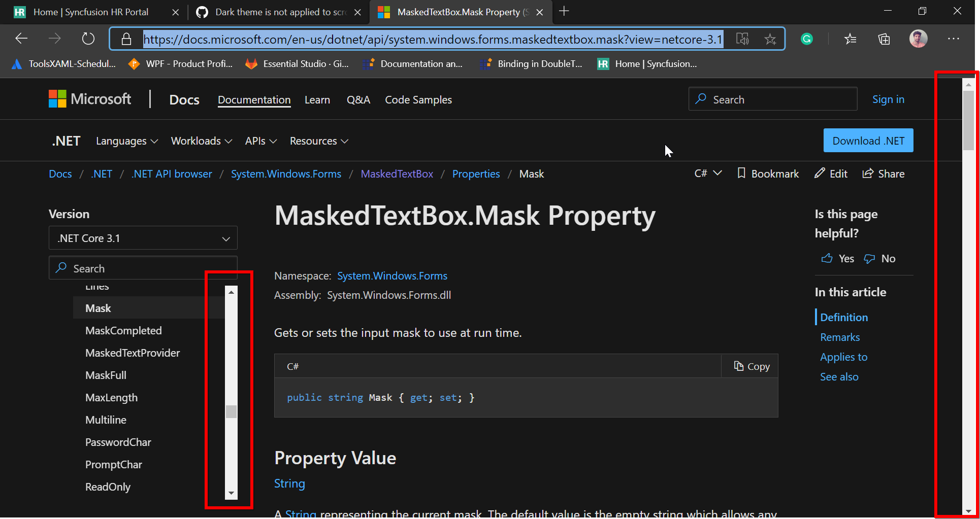Image resolution: width=980 pixels, height=519 pixels.
Task: Expand the APIs dropdown menu
Action: pos(261,141)
